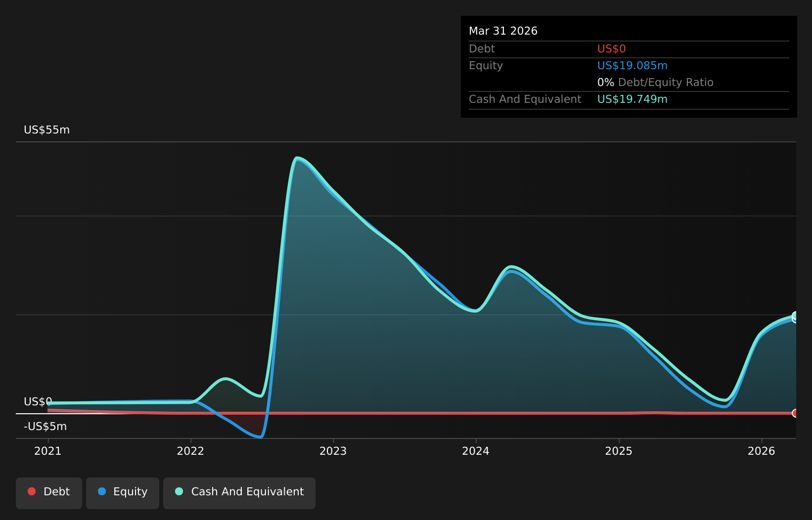Click the 2023 x-axis label
The image size is (812, 520).
(x=333, y=451)
